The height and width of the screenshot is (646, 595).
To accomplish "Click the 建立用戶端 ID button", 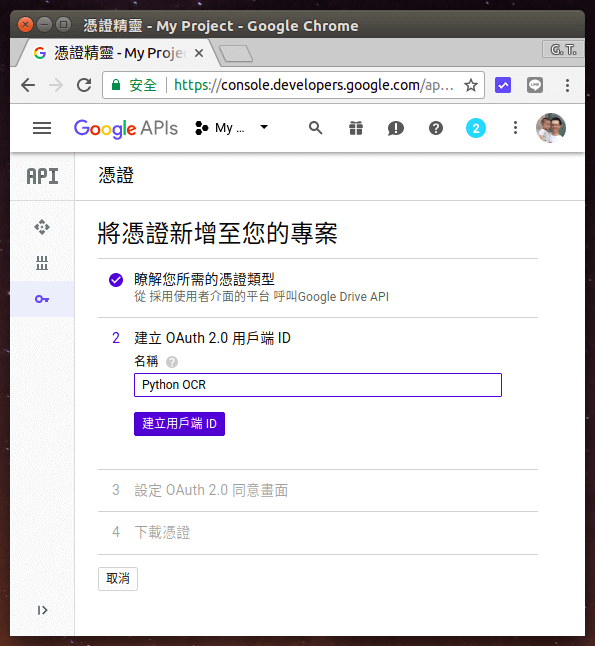I will coord(179,424).
